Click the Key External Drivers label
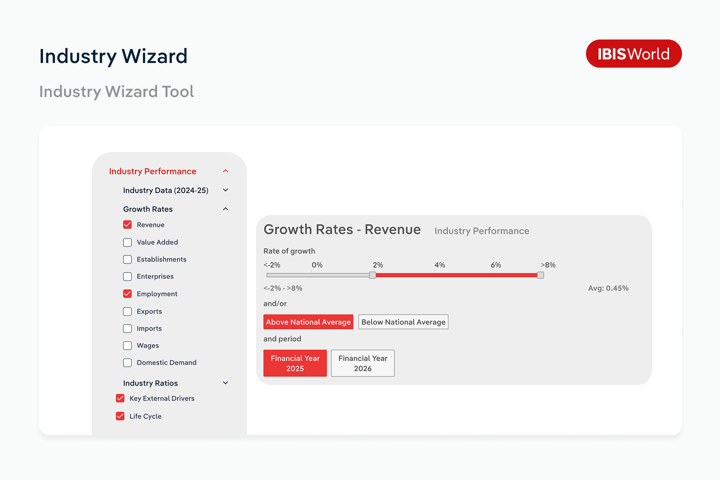Viewport: 720px width, 480px height. tap(162, 398)
